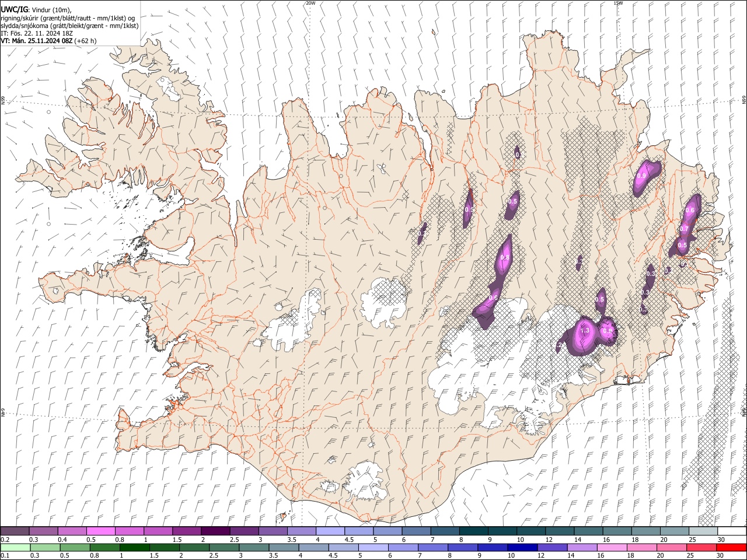Click the 20 pink swatch in the lower legend row
The height and width of the screenshot is (560, 747).
pyautogui.click(x=671, y=547)
